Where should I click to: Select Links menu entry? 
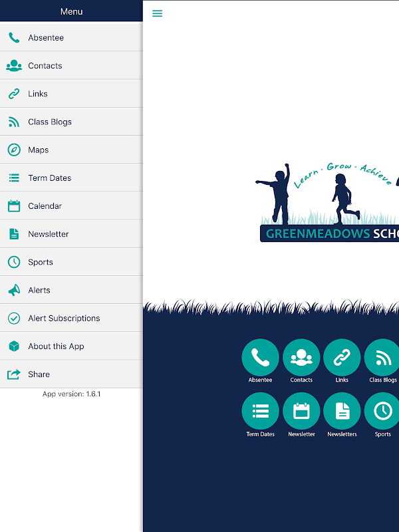click(71, 94)
